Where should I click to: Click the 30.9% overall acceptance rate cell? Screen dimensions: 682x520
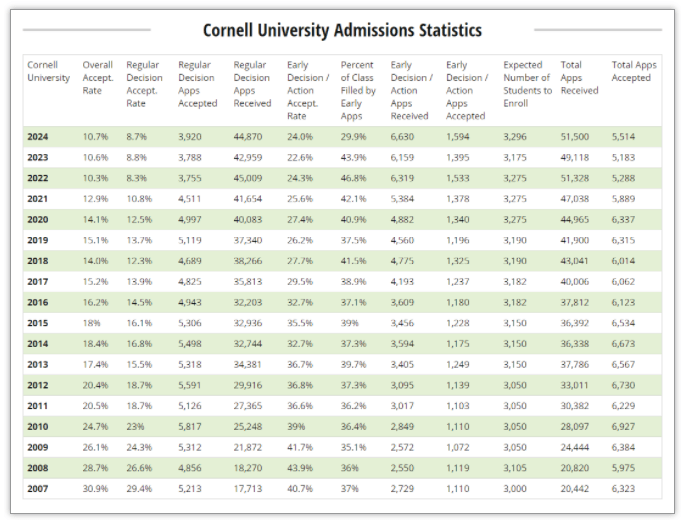point(96,489)
